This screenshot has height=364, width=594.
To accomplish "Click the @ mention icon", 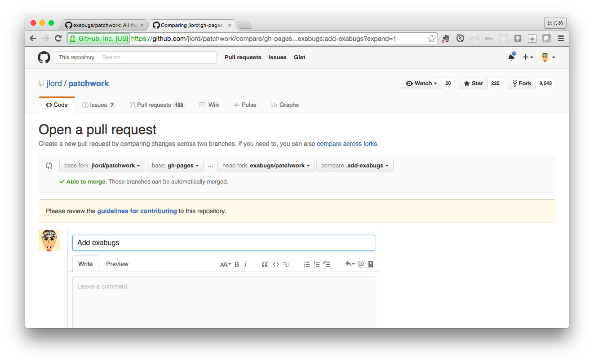I will tap(360, 264).
